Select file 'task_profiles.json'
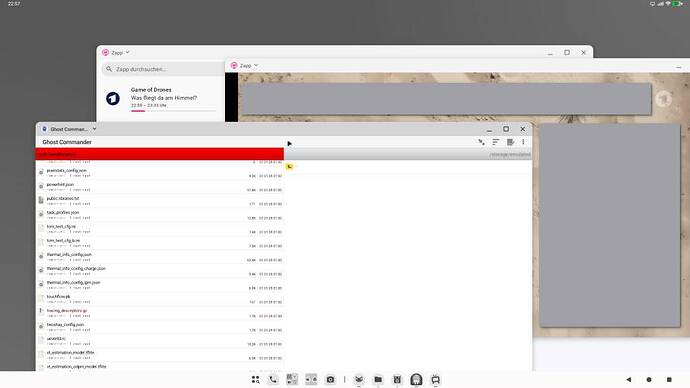Screen dimensions: 690x388 tap(160, 215)
